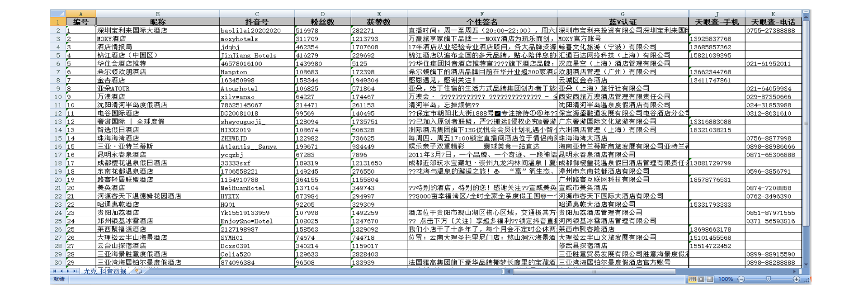
Task: Click the 个性签名 header cell
Action: tap(482, 22)
